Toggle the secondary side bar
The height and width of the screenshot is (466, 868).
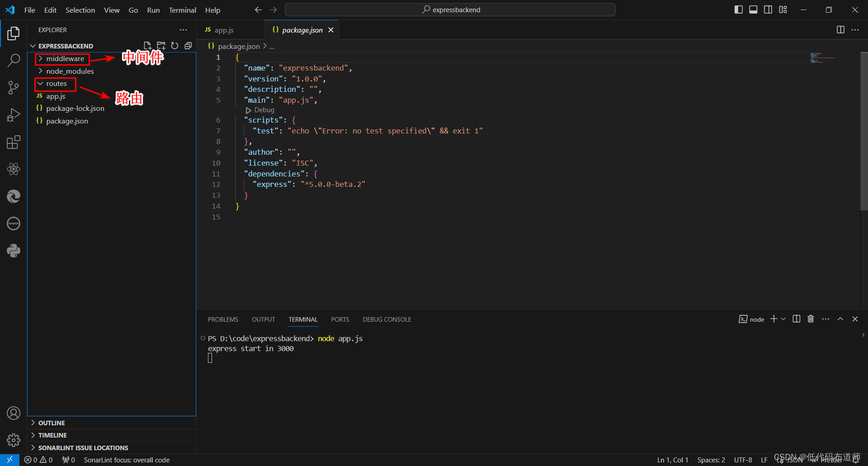click(x=768, y=10)
